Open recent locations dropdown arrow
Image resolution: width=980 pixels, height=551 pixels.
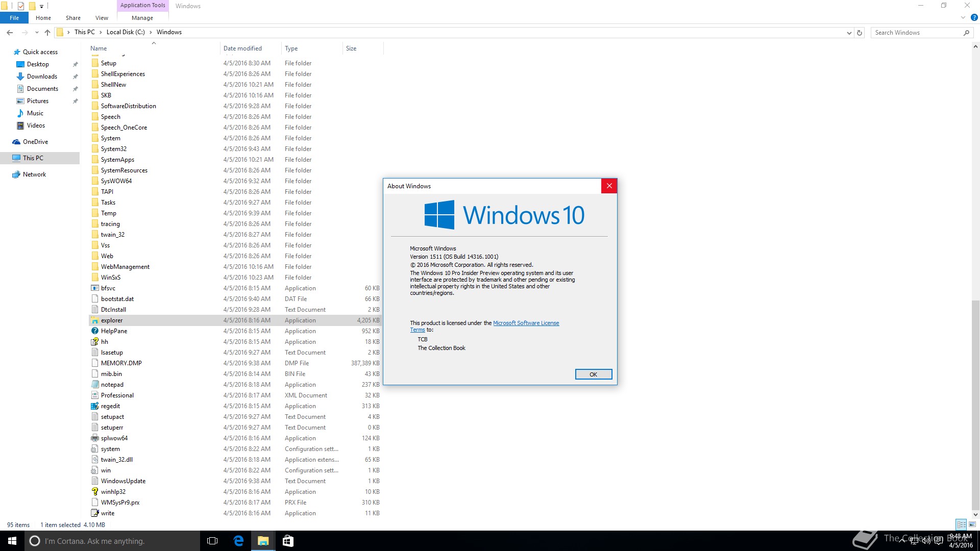click(37, 32)
